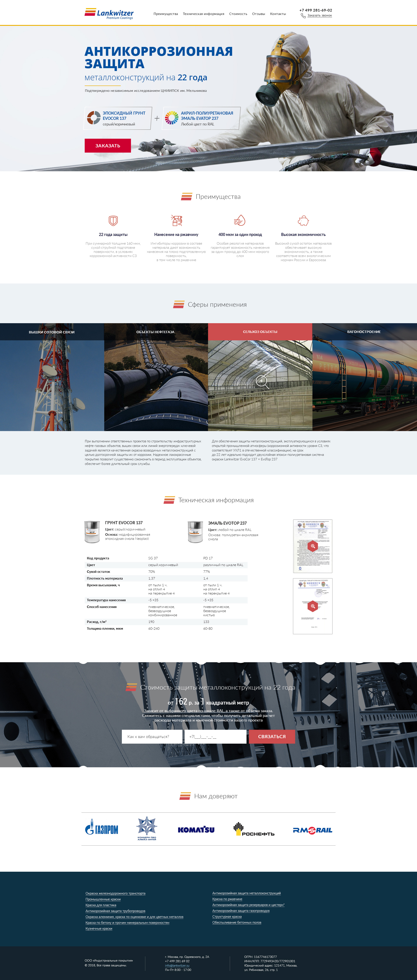Click the piggy bank icon for Высокая экономичность
Screen dimensions: 417x980
click(x=303, y=220)
